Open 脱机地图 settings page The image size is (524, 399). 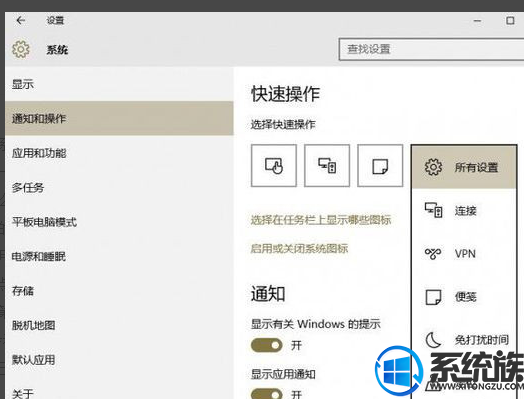click(x=119, y=325)
